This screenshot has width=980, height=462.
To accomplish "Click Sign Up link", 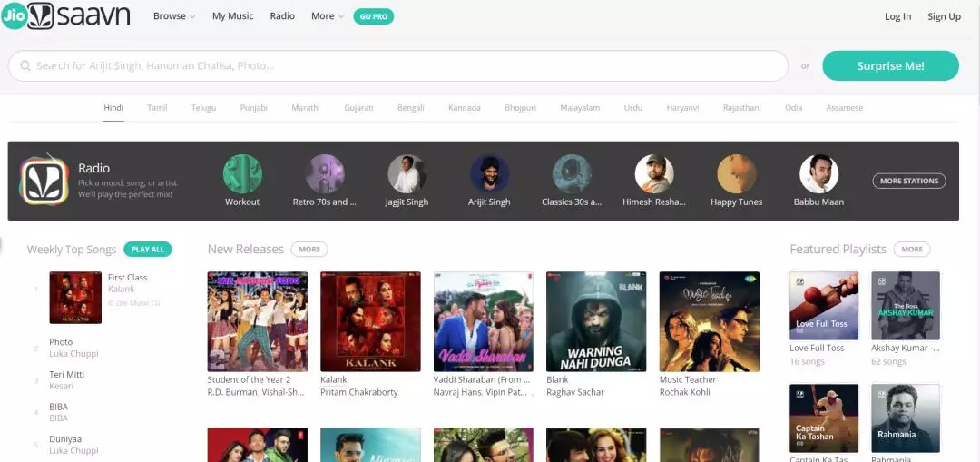I will (x=945, y=16).
